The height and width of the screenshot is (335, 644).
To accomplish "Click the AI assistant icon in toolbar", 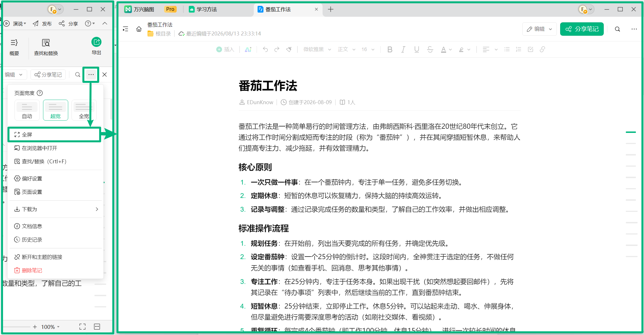I will point(248,49).
